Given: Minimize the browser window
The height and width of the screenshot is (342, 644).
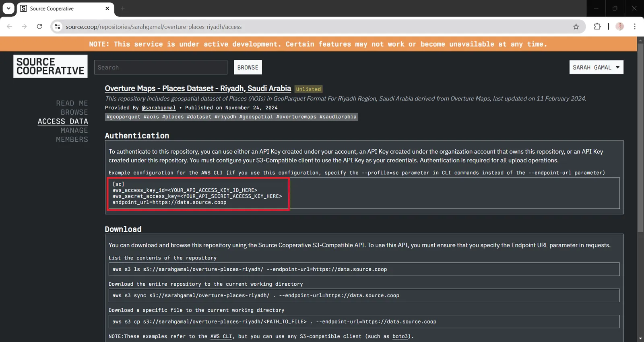Looking at the screenshot, I should coord(596,8).
